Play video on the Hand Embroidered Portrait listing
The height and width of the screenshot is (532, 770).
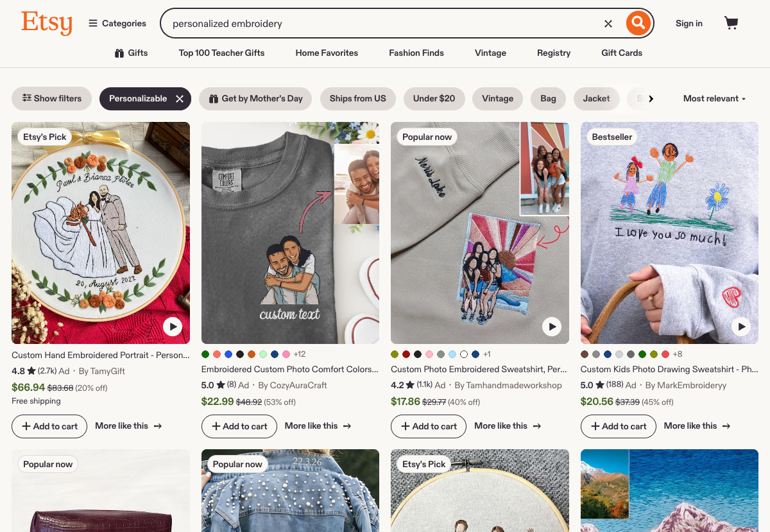coord(172,327)
